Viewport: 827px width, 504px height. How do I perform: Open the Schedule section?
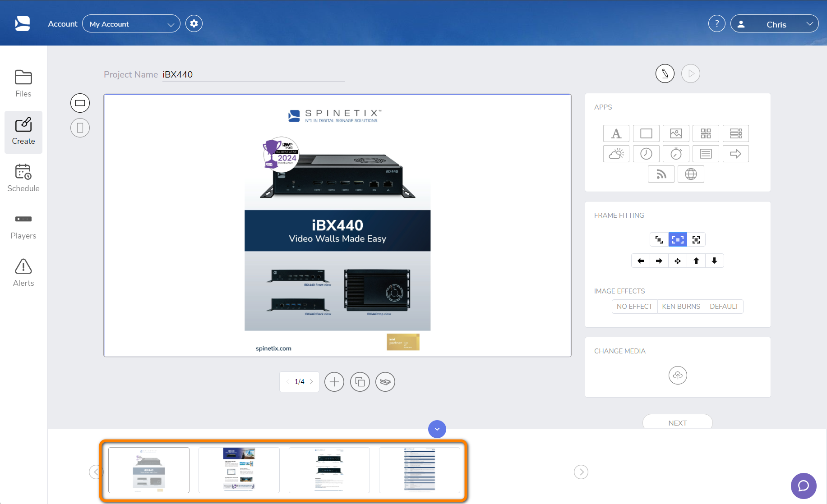[23, 179]
